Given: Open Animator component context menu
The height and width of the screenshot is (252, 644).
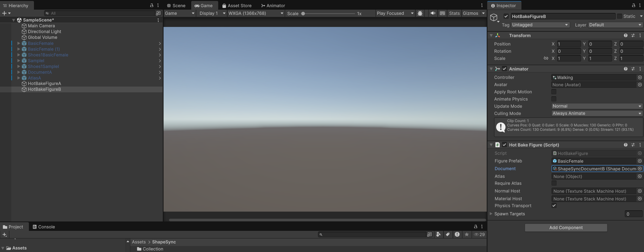Looking at the screenshot, I should (x=640, y=69).
